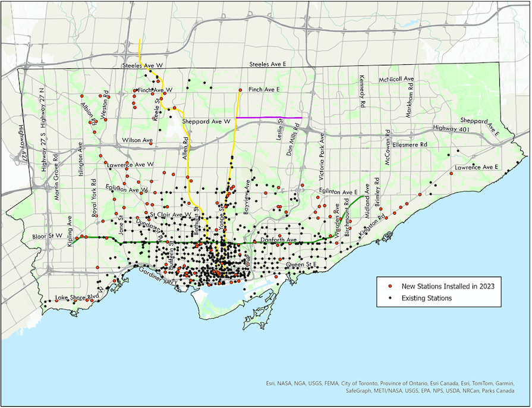Select the Bloor St W label
The width and height of the screenshot is (532, 408).
point(47,236)
